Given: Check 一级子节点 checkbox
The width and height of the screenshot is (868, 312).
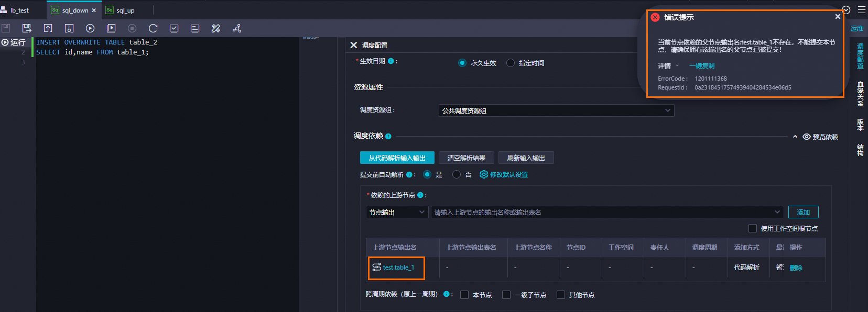Looking at the screenshot, I should pyautogui.click(x=506, y=295).
